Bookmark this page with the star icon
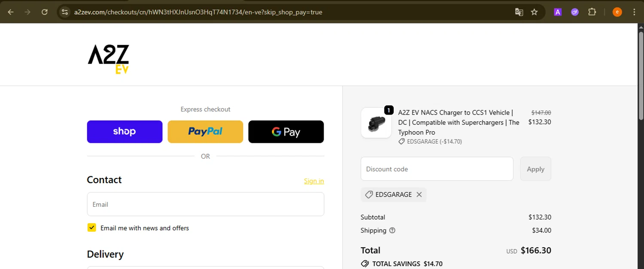The width and height of the screenshot is (644, 269). coord(535,12)
